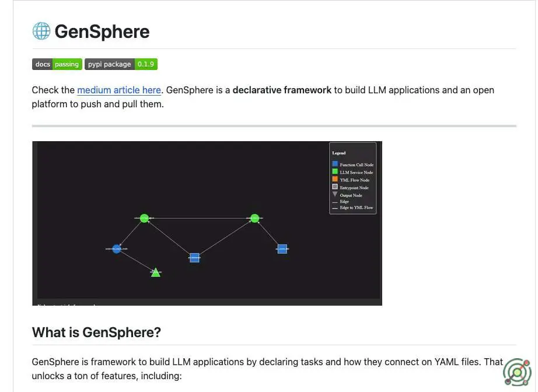Click the Legend title text
Screen dimensions: 538x392
pos(338,153)
